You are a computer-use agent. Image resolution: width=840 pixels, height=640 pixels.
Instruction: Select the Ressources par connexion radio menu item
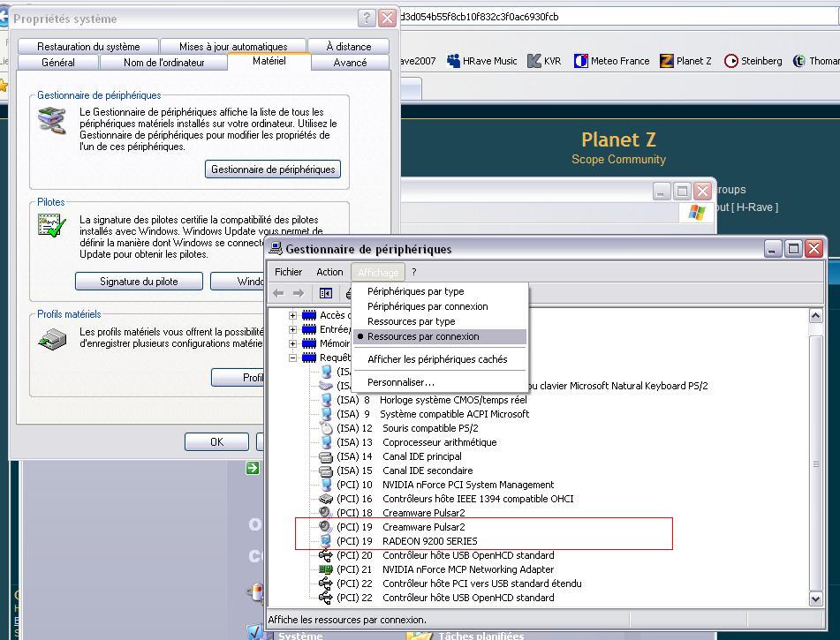[440, 336]
